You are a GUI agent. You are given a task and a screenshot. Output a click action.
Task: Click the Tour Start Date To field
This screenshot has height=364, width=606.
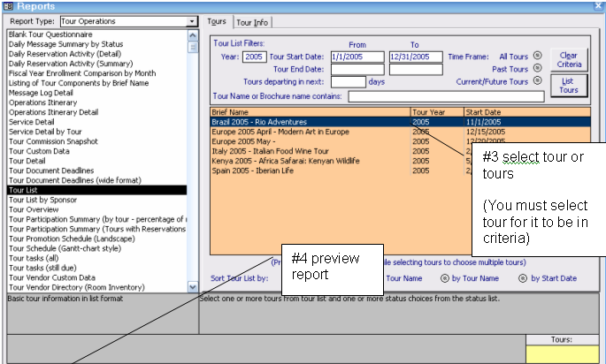pos(415,57)
